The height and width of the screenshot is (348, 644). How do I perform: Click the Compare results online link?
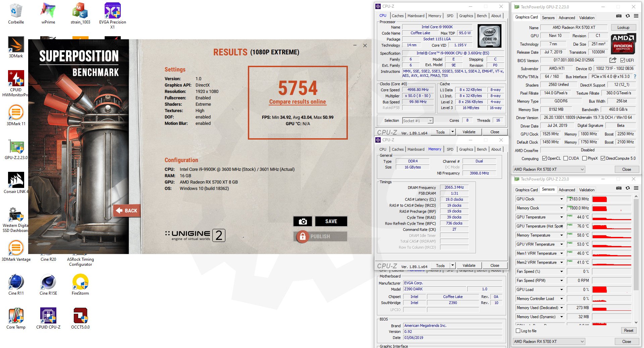[298, 102]
